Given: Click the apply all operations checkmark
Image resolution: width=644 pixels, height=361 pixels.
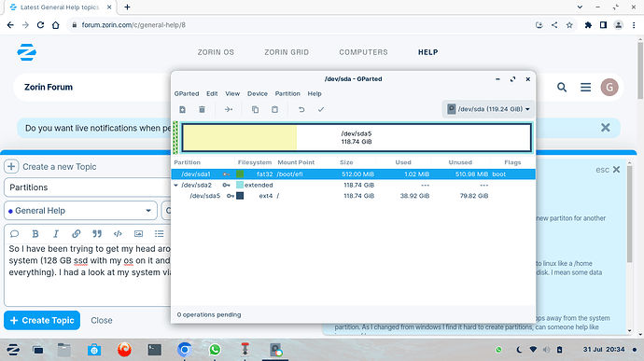Looking at the screenshot, I should pyautogui.click(x=321, y=110).
